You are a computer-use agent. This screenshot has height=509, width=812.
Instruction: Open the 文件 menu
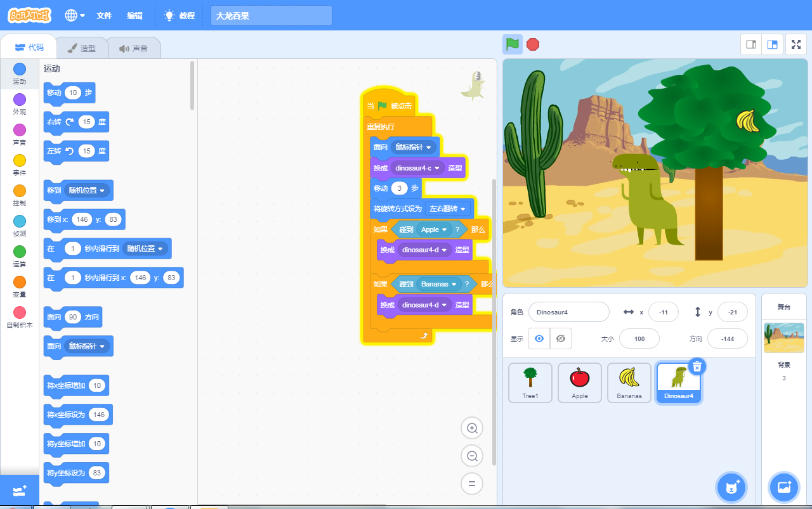(x=104, y=15)
